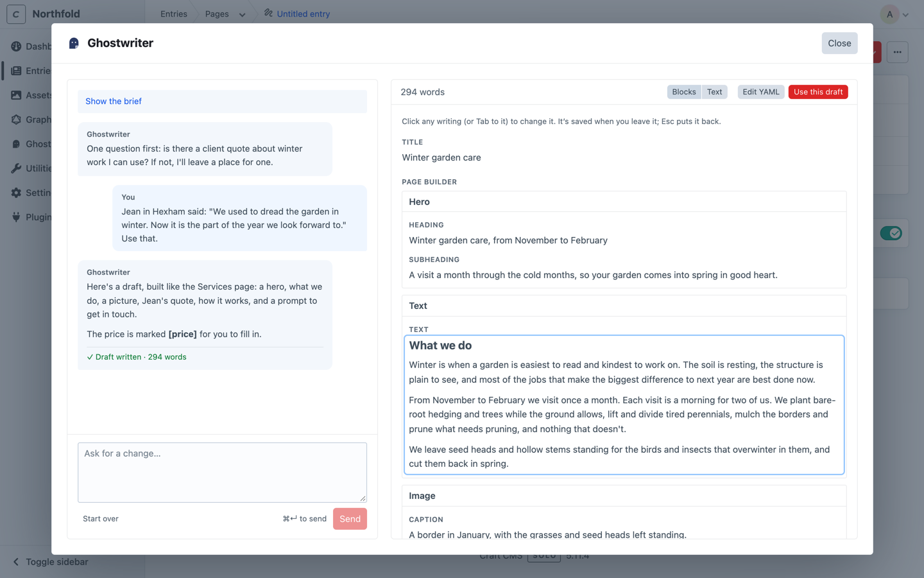The height and width of the screenshot is (578, 924).
Task: Toggle the green enabled switch
Action: point(891,233)
